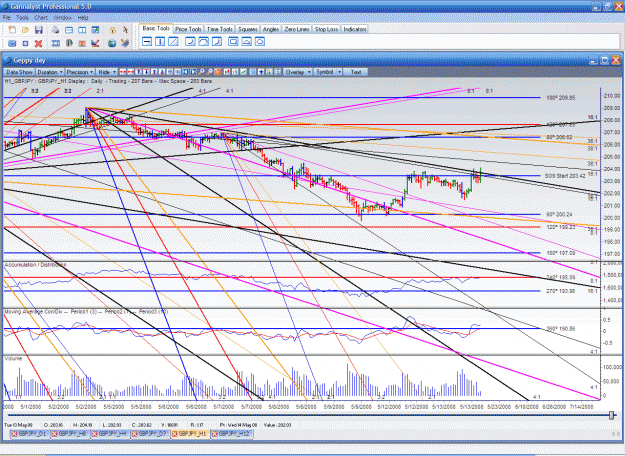This screenshot has width=625, height=456.
Task: Click the Volume panel label
Action: coord(13,359)
